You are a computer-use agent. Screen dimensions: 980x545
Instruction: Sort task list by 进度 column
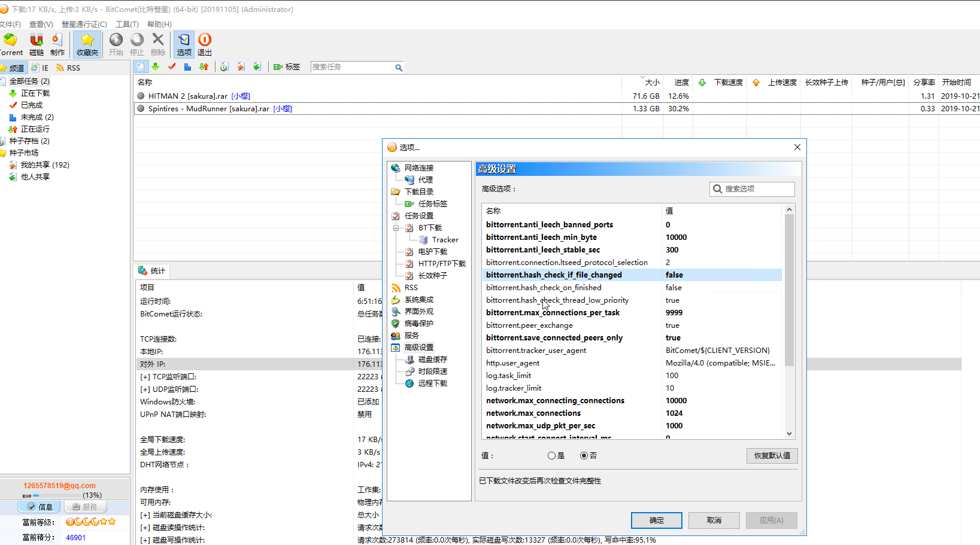coord(681,83)
